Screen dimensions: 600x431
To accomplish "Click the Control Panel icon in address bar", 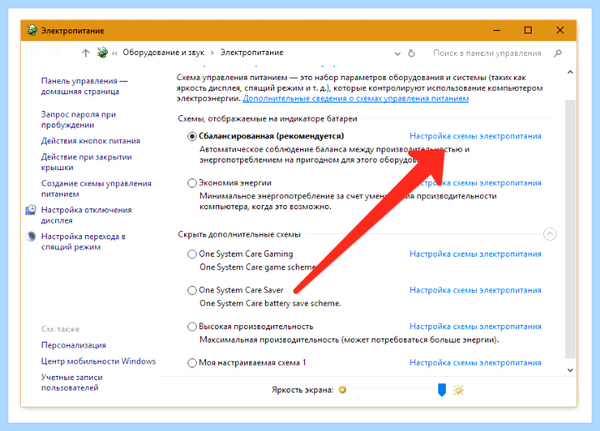I will (x=102, y=52).
